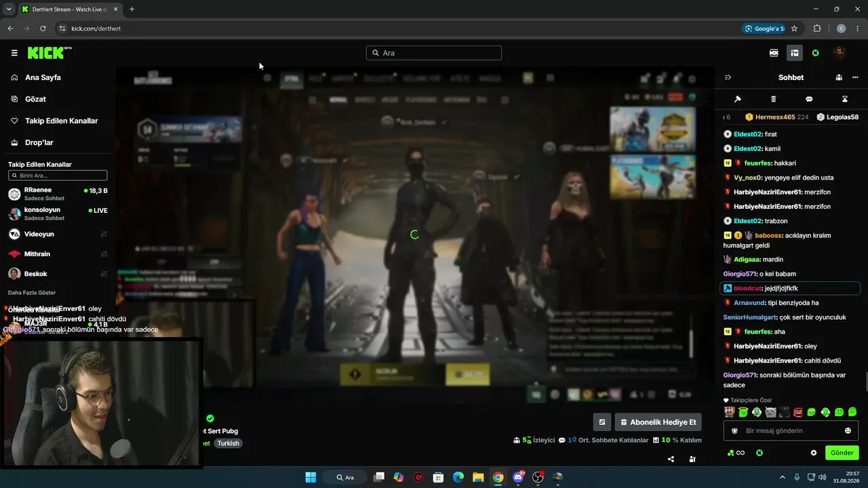
Task: Pick the cat emote in emote row
Action: coord(770,412)
